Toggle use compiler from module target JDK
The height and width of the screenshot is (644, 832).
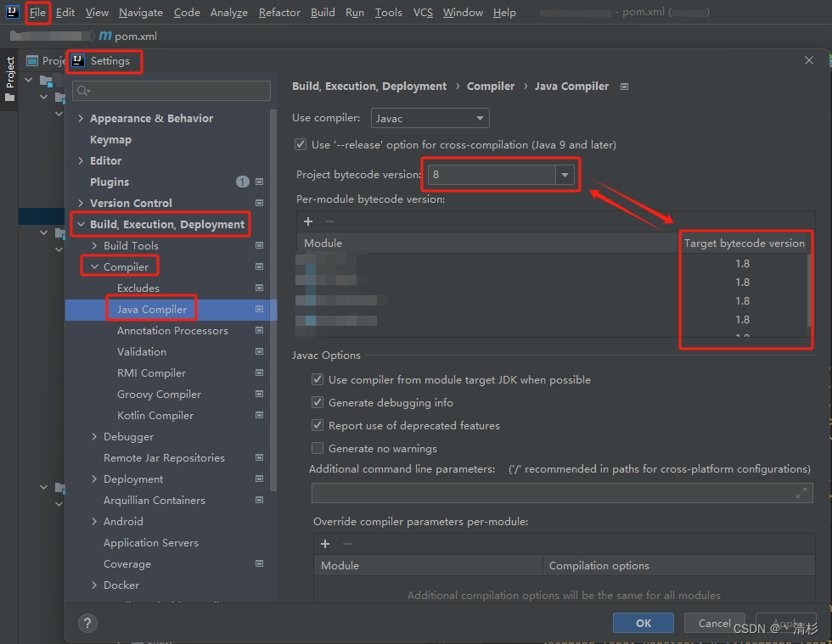click(x=318, y=379)
